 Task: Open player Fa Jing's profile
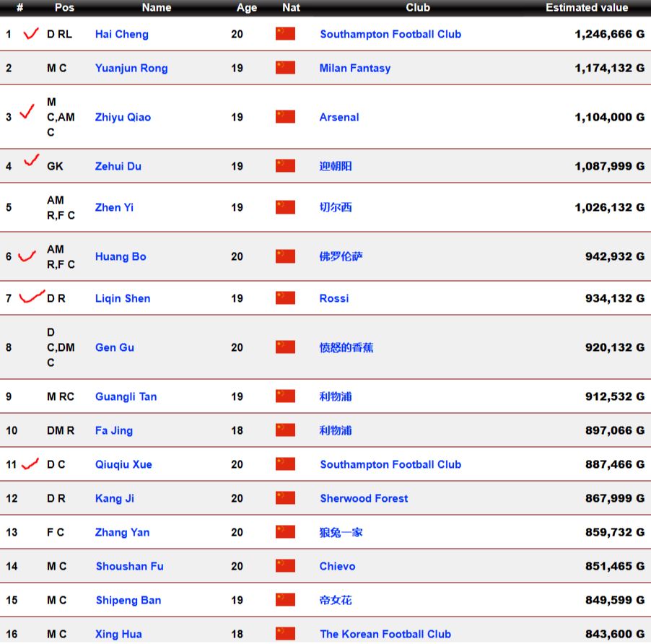pos(114,430)
